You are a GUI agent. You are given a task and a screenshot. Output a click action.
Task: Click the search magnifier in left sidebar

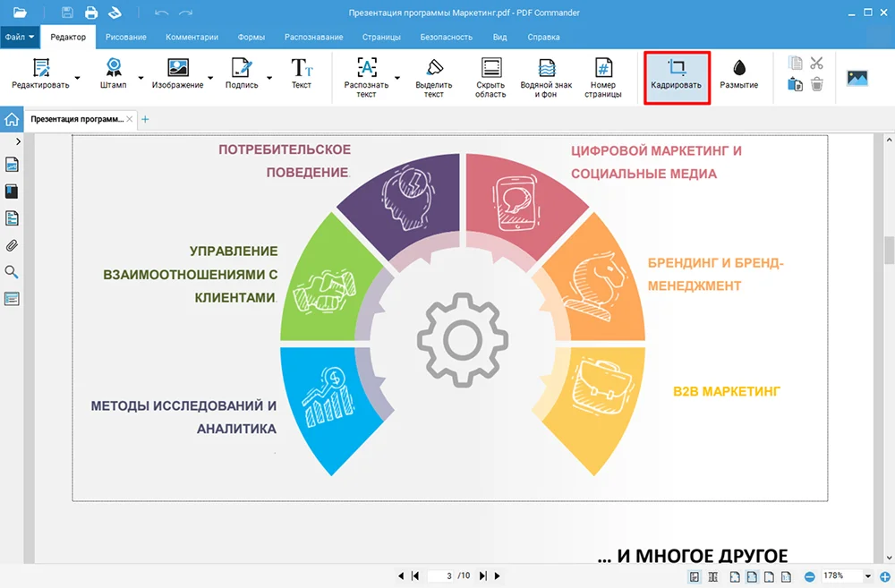point(13,272)
